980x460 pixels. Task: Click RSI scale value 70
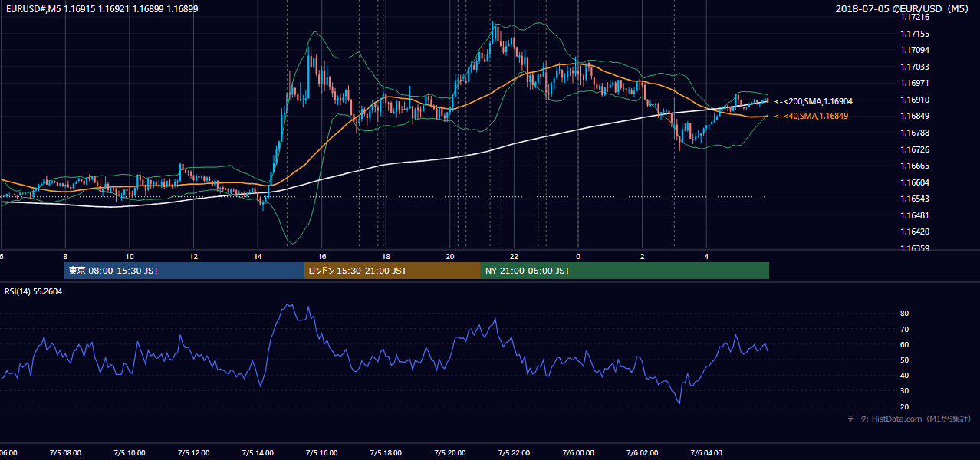pos(904,329)
